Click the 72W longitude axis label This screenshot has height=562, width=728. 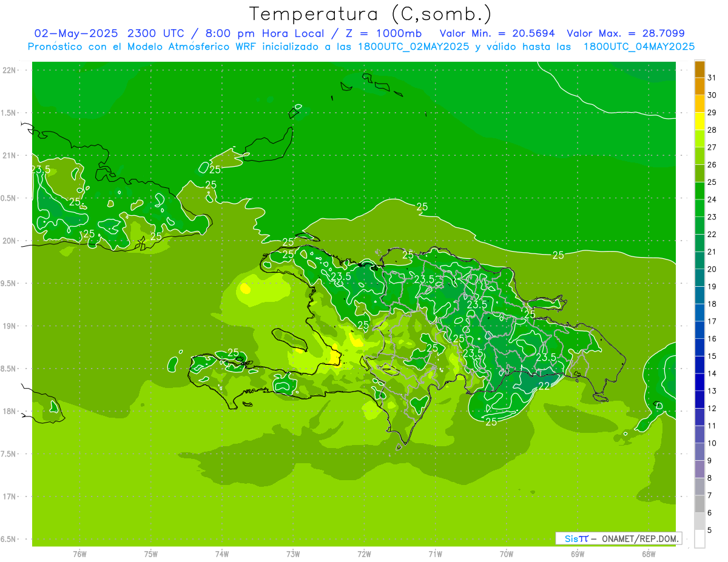[x=364, y=554]
